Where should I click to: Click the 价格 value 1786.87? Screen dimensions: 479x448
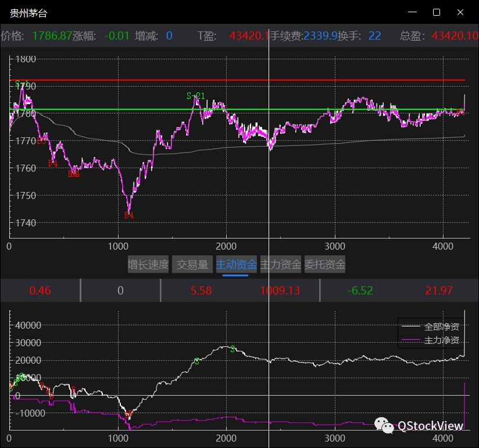click(52, 36)
